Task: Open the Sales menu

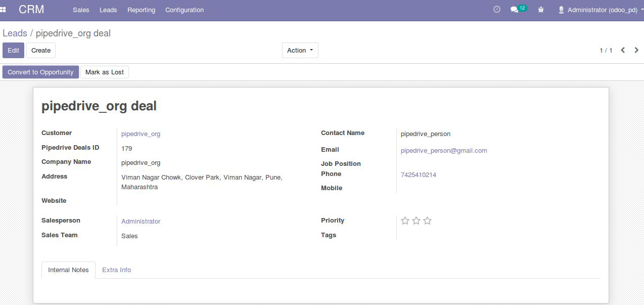Action: tap(81, 10)
